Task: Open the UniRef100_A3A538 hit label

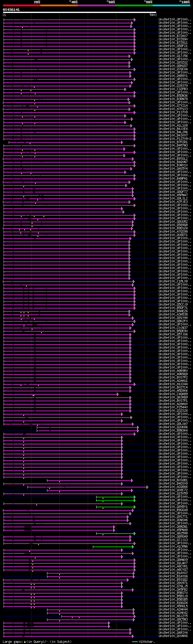Action: point(173,315)
